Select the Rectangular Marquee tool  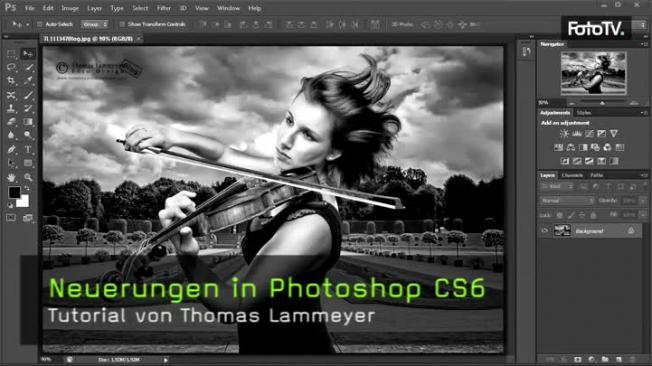pos(11,54)
